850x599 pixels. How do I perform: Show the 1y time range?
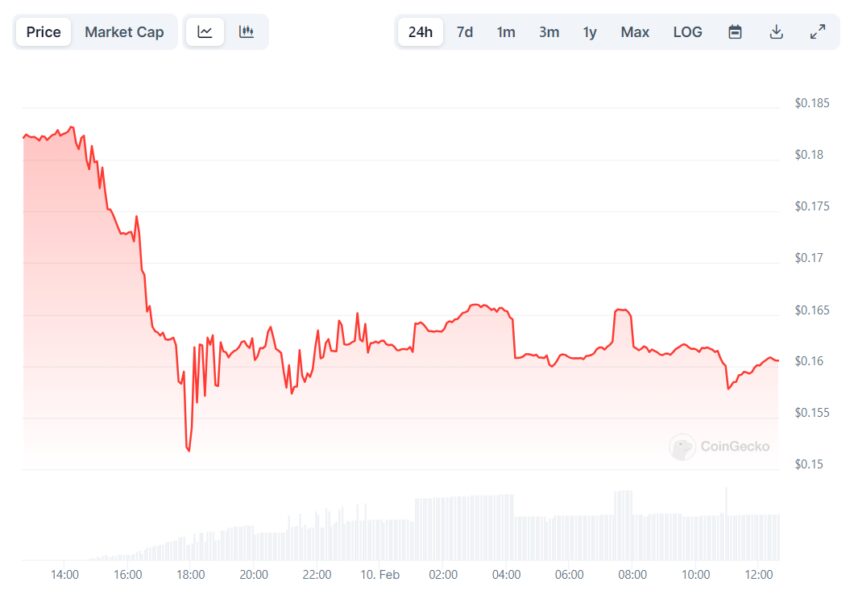click(x=590, y=32)
